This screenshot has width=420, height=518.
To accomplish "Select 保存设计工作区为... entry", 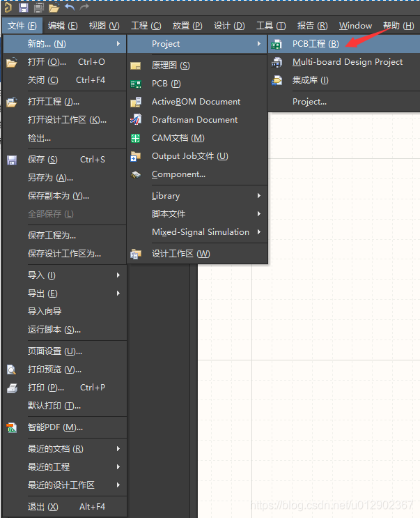I will coord(65,254).
